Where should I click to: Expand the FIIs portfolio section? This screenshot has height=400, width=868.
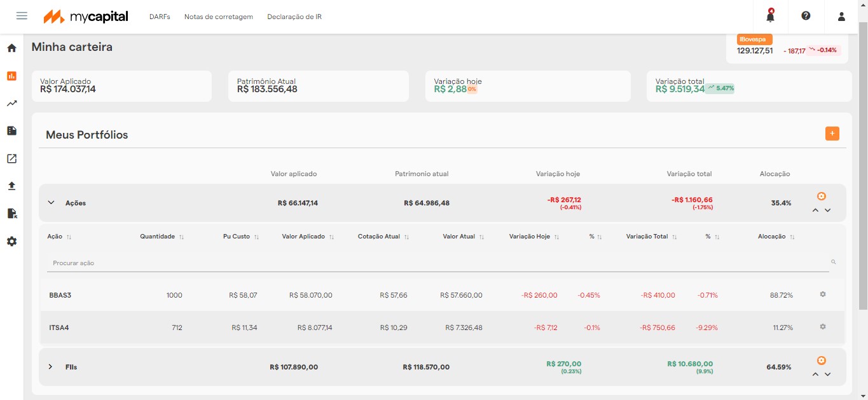tap(50, 366)
